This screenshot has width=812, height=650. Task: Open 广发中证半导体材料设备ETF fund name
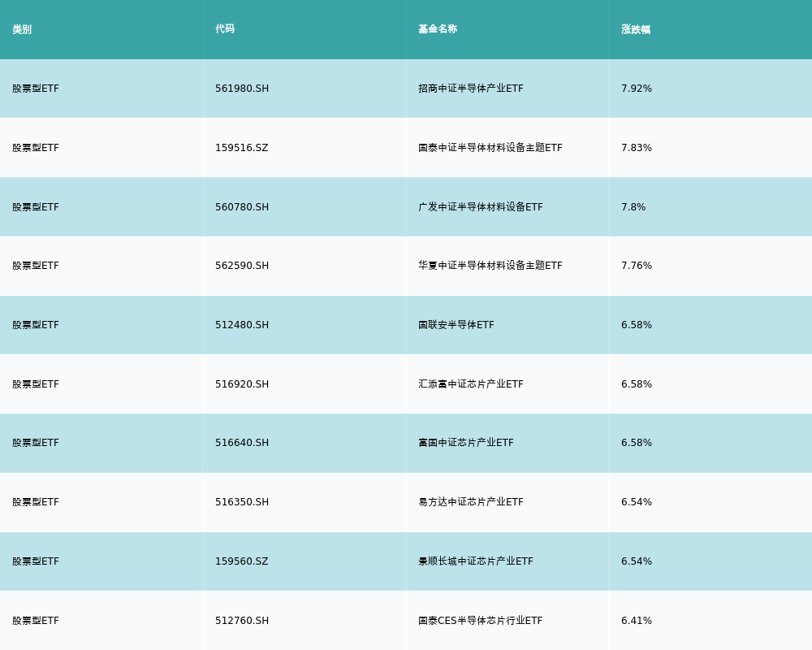point(481,207)
